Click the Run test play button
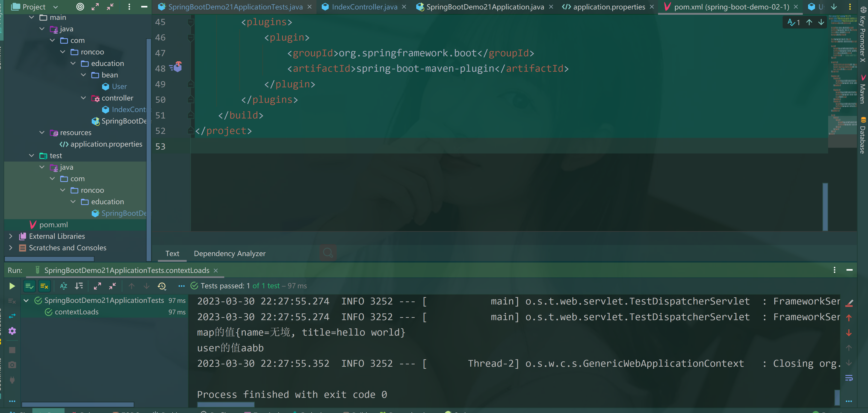Image resolution: width=868 pixels, height=413 pixels. tap(11, 286)
